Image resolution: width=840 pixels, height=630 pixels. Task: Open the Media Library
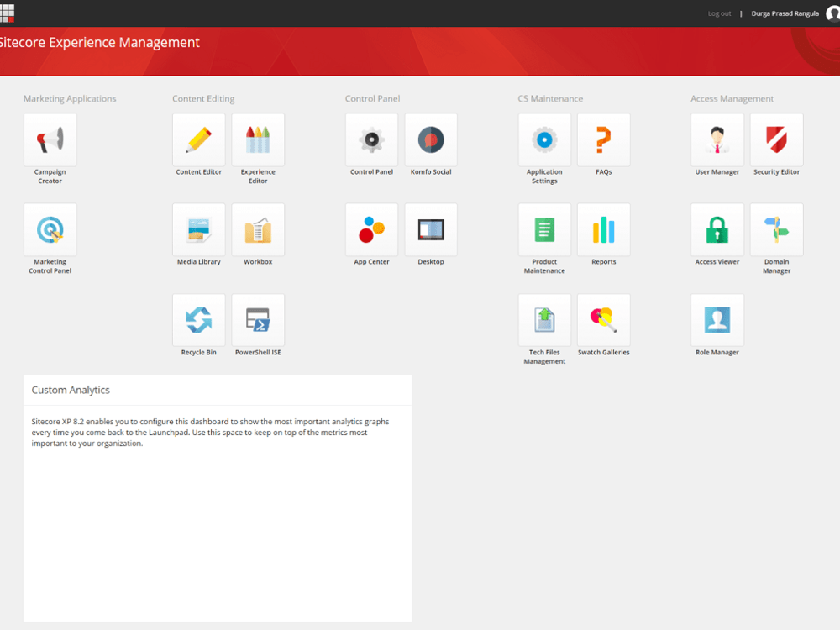(199, 230)
